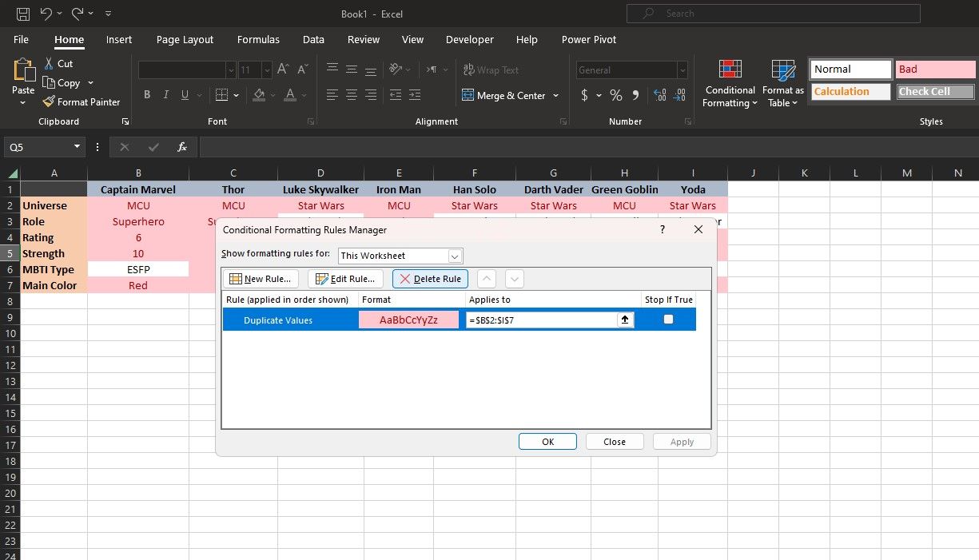
Task: Click Merge & Center
Action: 503,95
